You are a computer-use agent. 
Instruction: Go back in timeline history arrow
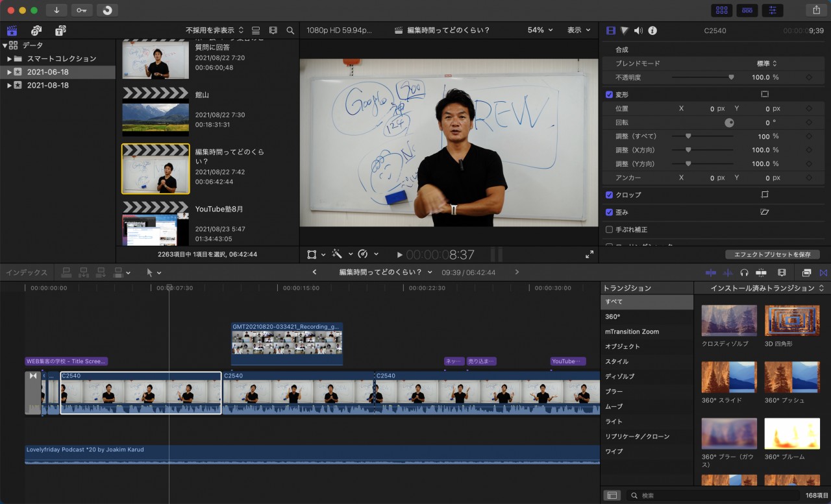pos(314,272)
